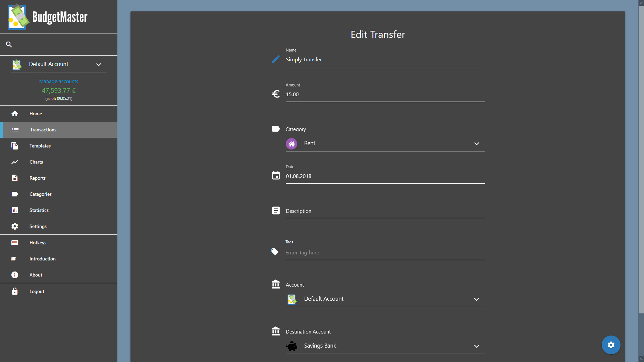Click the search magnifier icon
The width and height of the screenshot is (644, 362).
point(9,44)
